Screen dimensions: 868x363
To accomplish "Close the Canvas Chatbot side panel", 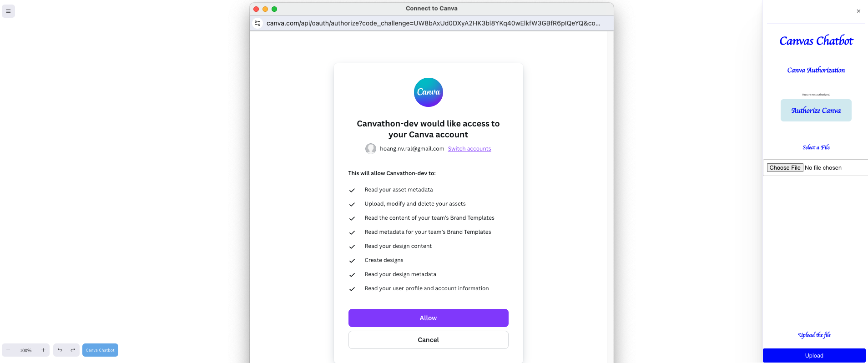I will tap(858, 11).
